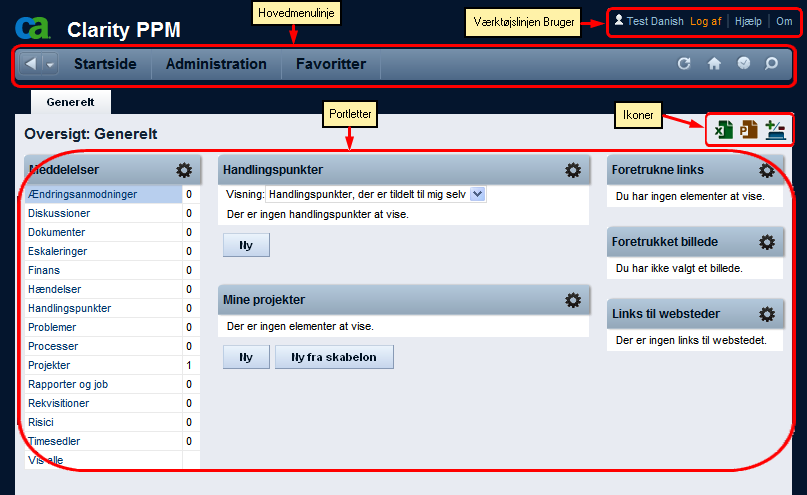Open the Favoritter menu

click(331, 64)
